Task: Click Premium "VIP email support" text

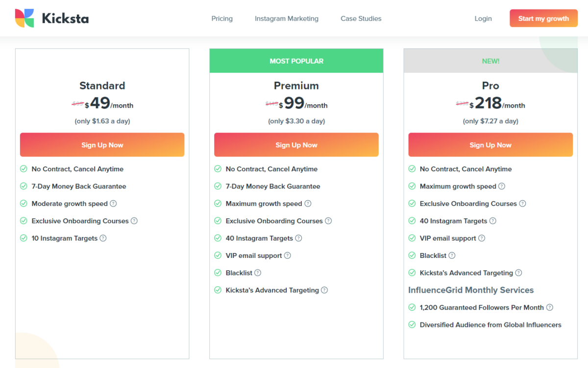Action: click(254, 255)
